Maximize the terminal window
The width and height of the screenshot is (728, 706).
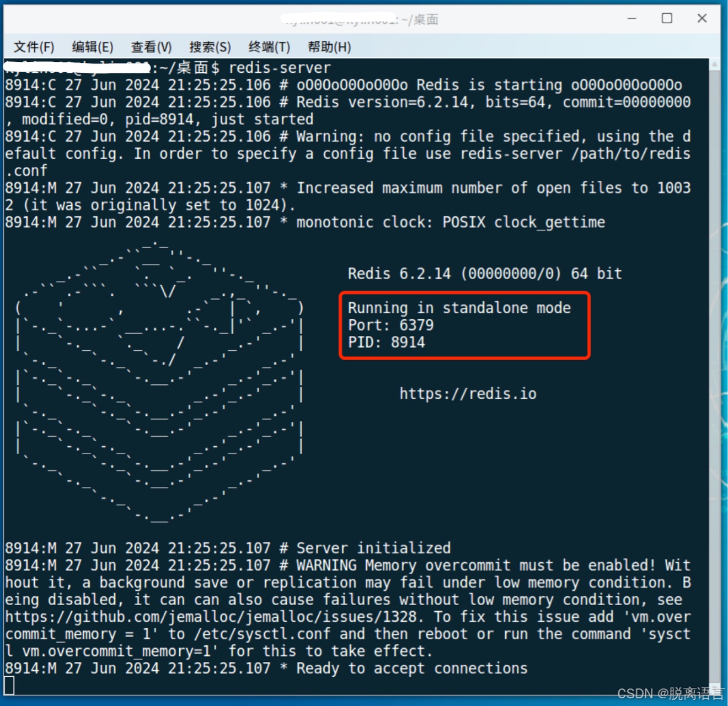pyautogui.click(x=667, y=18)
